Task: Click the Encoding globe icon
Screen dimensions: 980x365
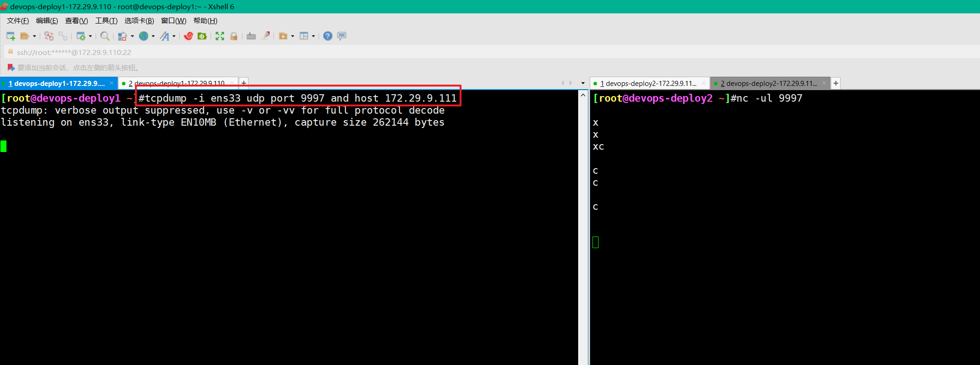Action: click(x=144, y=36)
